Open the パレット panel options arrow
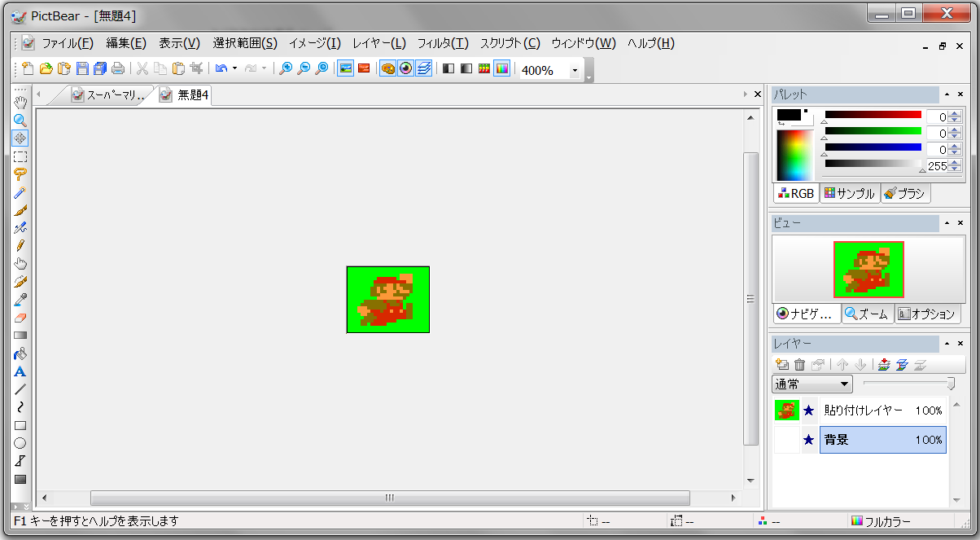Screen dimensions: 980x540 pyautogui.click(x=947, y=94)
